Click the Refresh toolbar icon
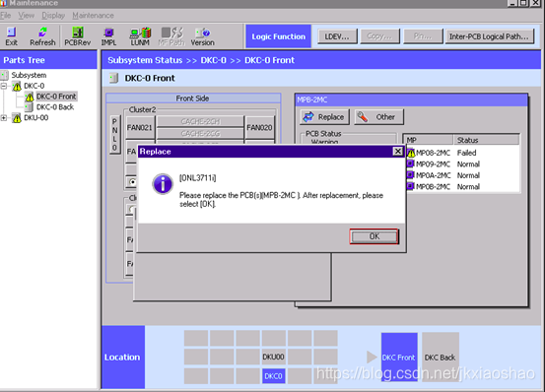The height and width of the screenshot is (392, 545). click(42, 36)
